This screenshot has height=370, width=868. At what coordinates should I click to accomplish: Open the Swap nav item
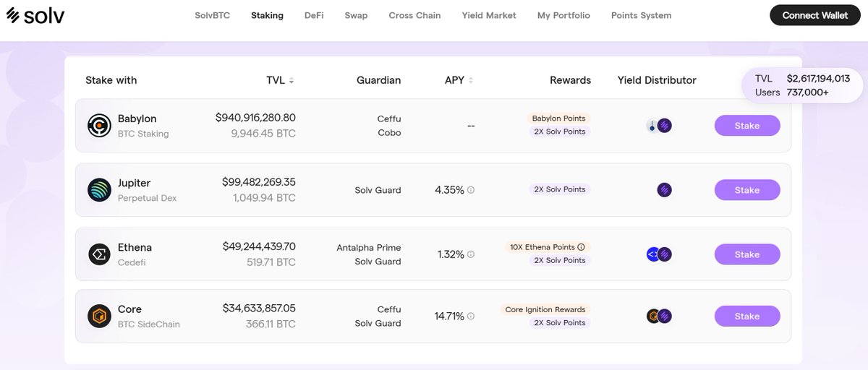(x=356, y=15)
